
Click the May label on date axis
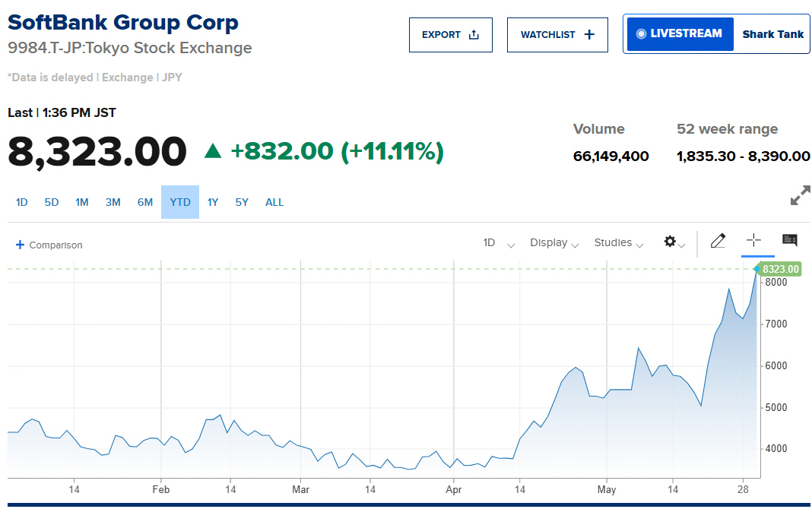click(607, 489)
